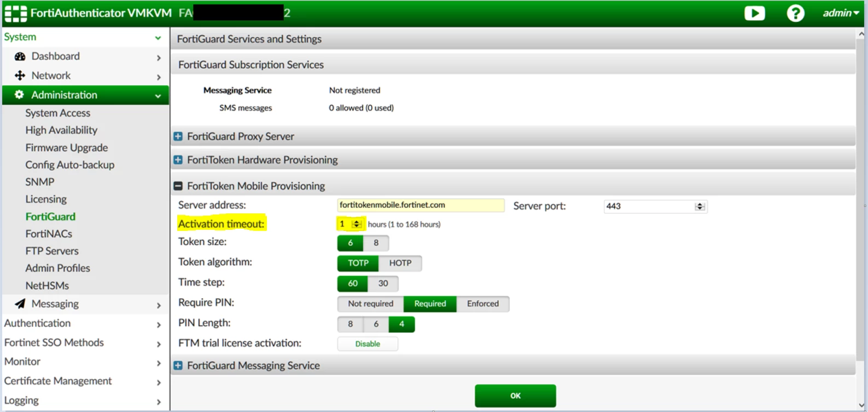Click the Server address field
The height and width of the screenshot is (412, 868).
(421, 205)
